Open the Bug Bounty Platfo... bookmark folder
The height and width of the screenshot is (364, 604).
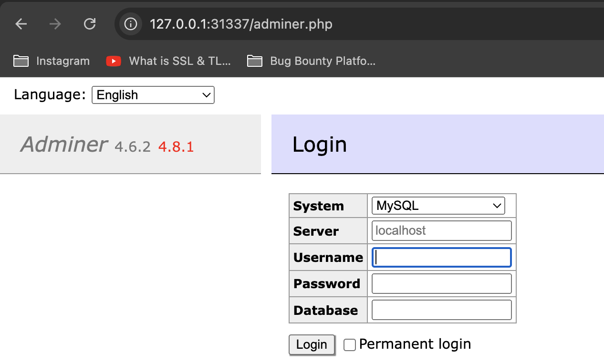coord(311,61)
